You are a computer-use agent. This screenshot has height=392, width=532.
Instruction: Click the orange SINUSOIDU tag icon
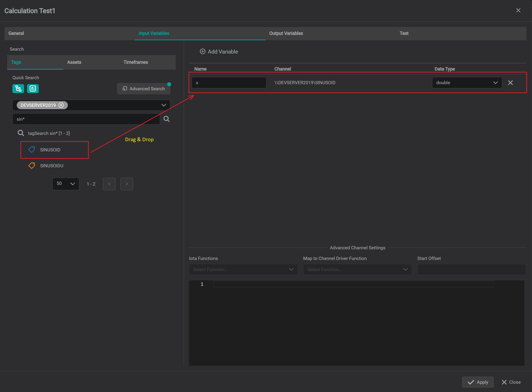point(32,166)
